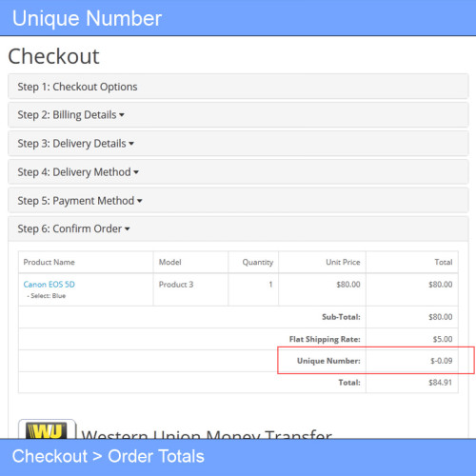
Task: Click the Unit Price column header
Action: point(343,262)
